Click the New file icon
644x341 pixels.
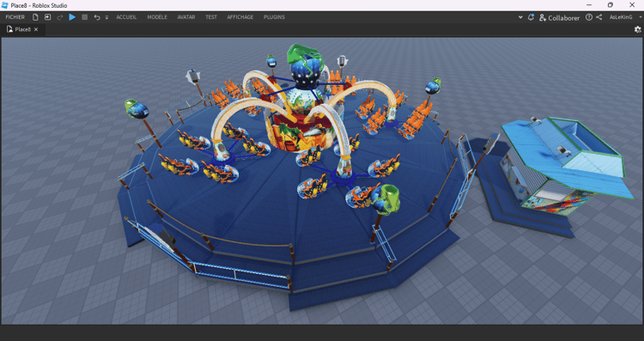(x=36, y=17)
